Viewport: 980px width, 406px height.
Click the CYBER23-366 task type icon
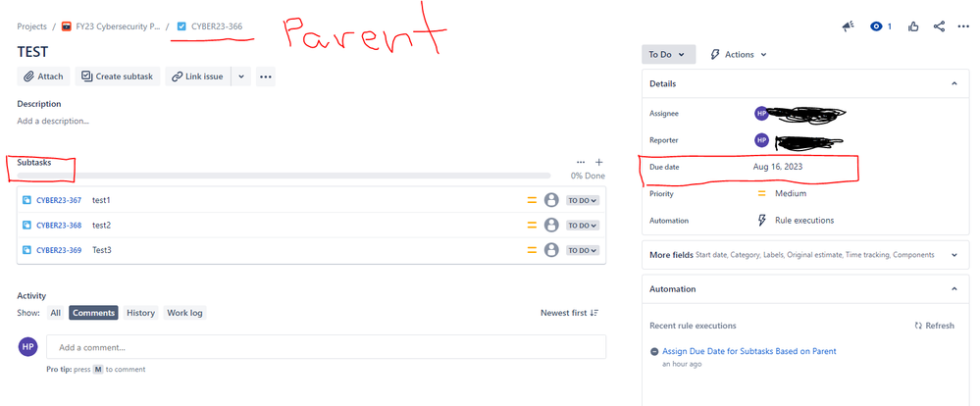pos(181,26)
